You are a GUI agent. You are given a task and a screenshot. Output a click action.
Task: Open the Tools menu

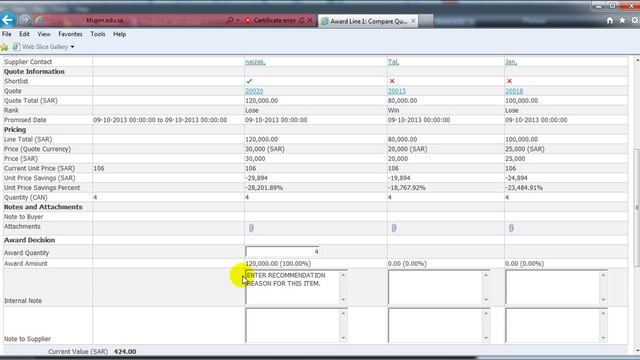tap(98, 34)
